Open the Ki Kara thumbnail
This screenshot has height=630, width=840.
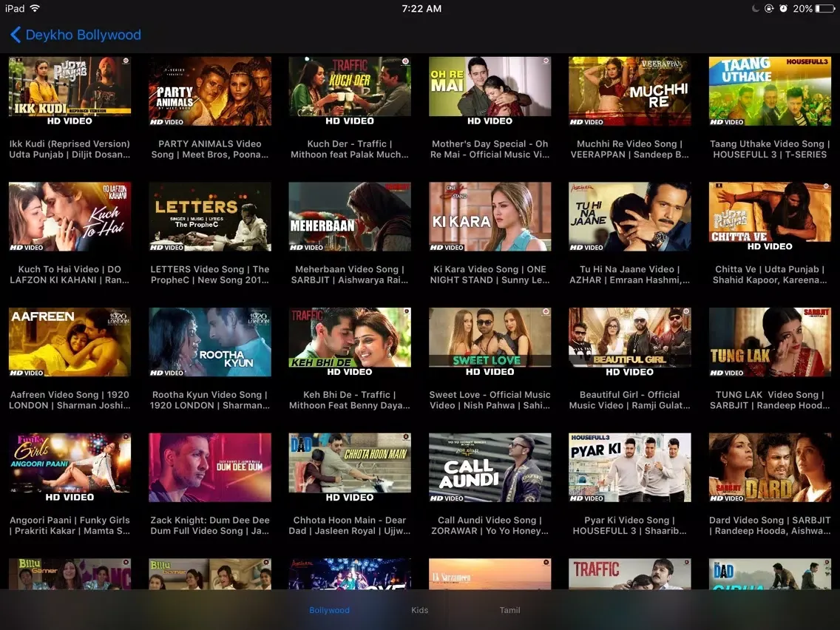tap(490, 217)
